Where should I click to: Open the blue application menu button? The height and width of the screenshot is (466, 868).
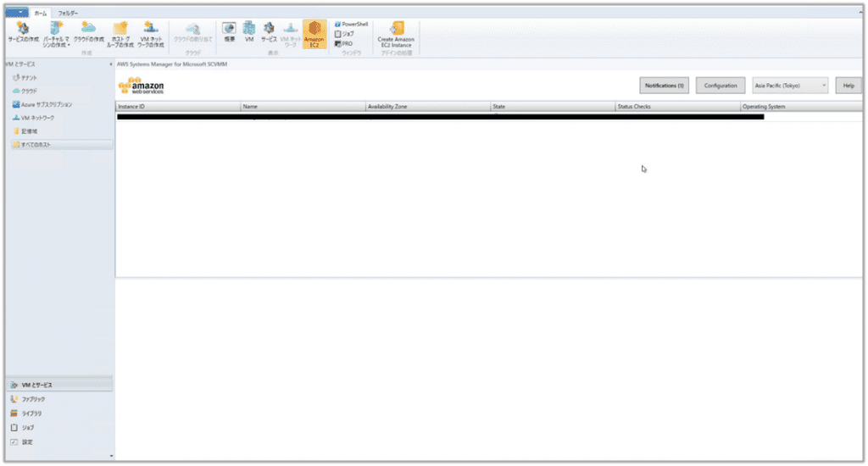click(x=17, y=12)
